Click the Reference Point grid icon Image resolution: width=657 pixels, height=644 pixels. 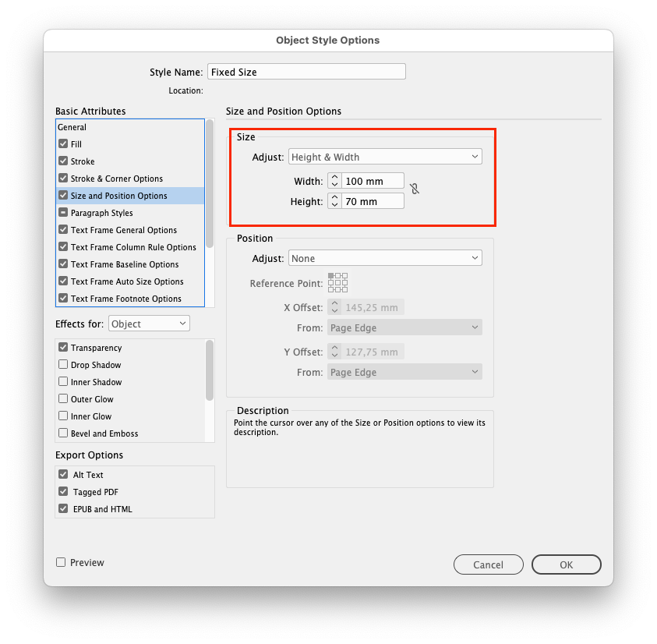click(337, 282)
